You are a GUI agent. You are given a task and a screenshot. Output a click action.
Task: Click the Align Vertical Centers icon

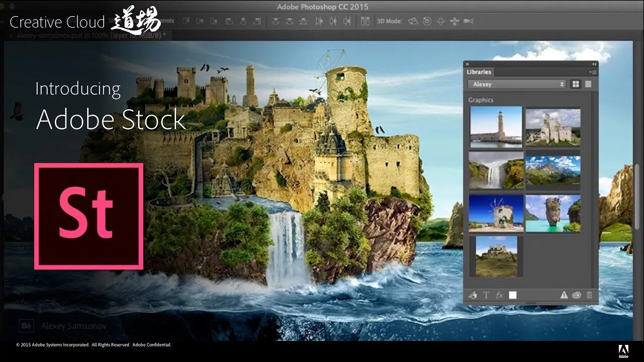(x=200, y=21)
